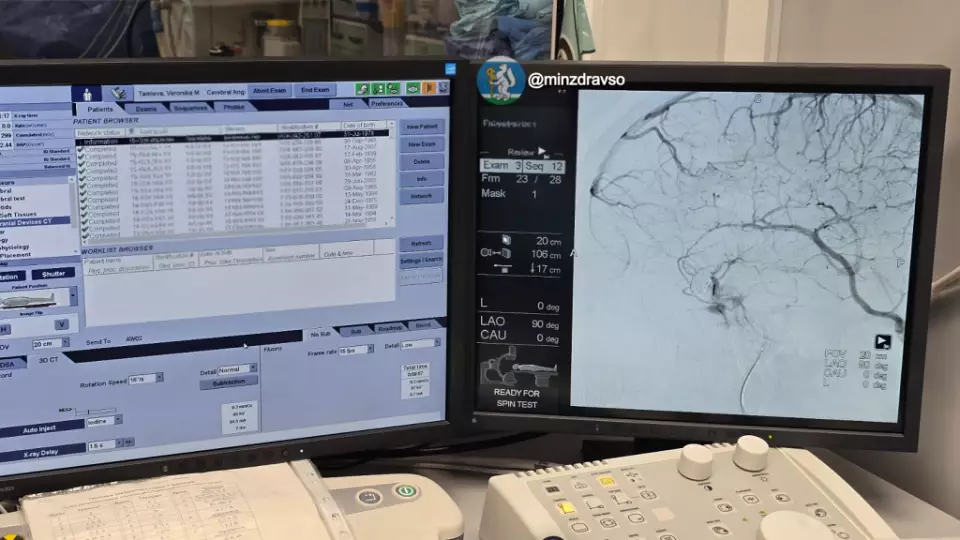960x540 pixels.
Task: Click the first green toolbar icon
Action: pos(362,89)
